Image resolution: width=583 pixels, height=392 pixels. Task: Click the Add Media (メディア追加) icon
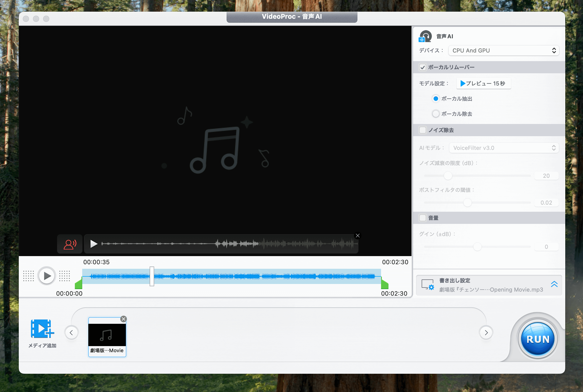point(42,329)
